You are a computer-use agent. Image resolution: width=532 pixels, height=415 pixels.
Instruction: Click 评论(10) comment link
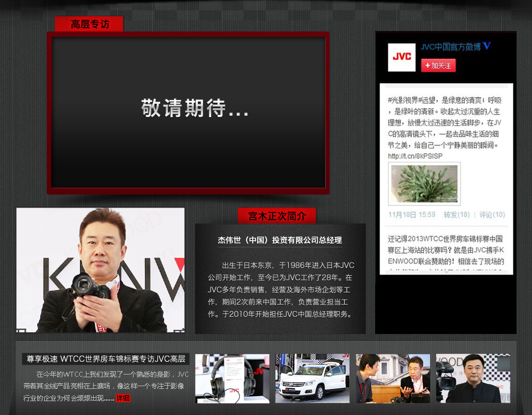pos(492,215)
